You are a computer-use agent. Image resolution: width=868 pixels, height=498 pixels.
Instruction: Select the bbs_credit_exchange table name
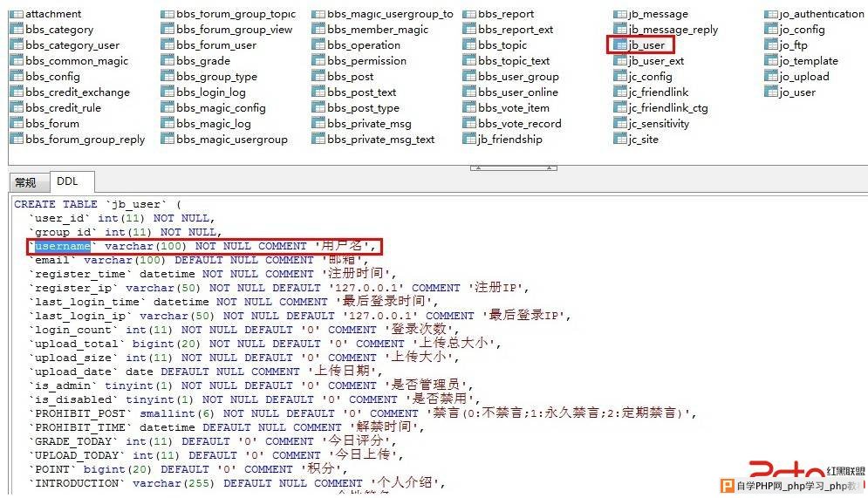click(78, 92)
